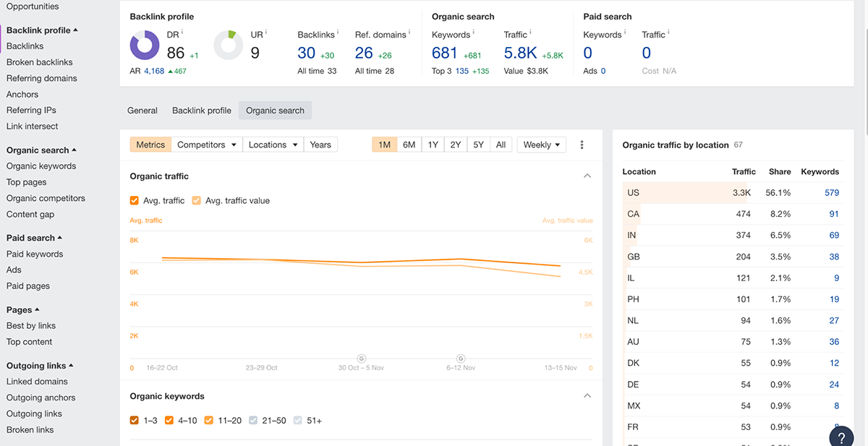Select the 6M time range

tap(409, 145)
